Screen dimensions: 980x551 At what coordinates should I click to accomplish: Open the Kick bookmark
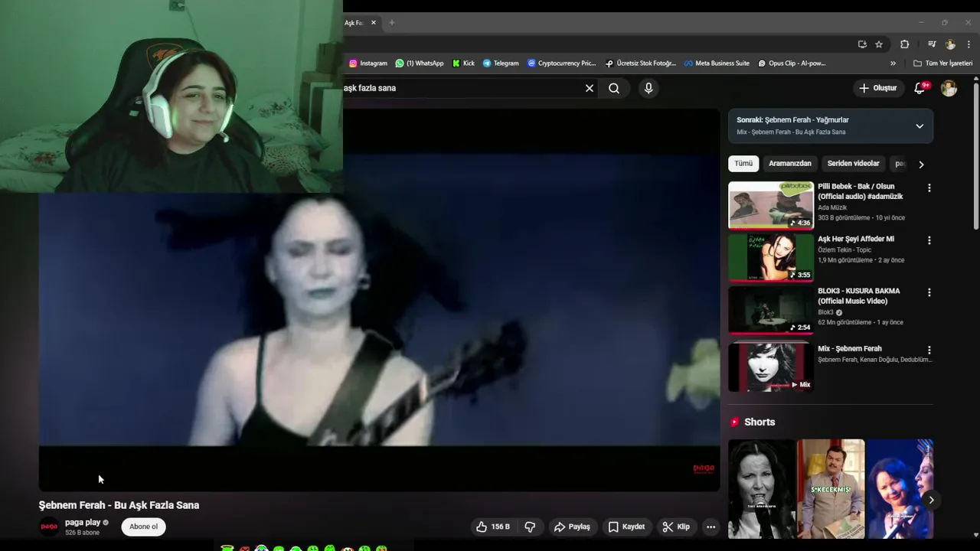(x=464, y=64)
